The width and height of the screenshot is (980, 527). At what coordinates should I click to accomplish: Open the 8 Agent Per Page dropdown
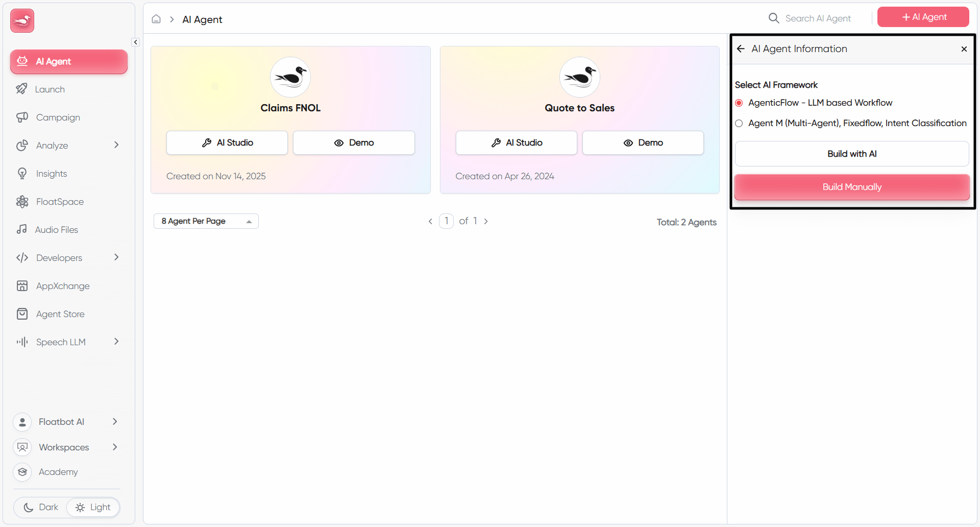pos(206,221)
